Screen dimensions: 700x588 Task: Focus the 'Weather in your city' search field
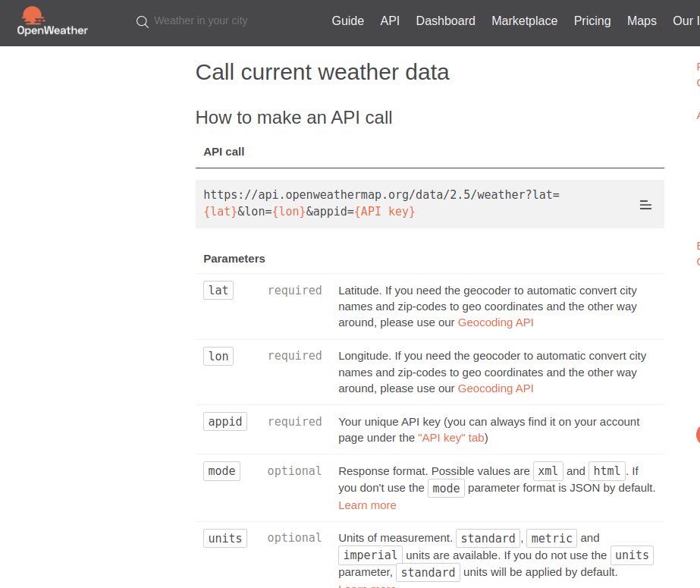(200, 21)
